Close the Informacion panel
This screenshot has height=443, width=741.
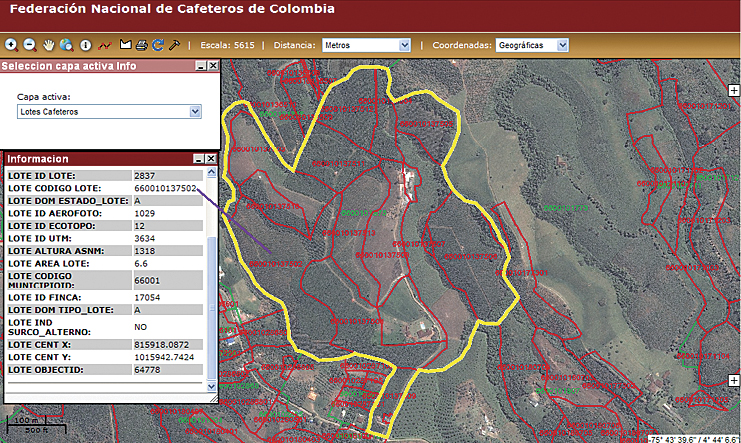(x=211, y=159)
